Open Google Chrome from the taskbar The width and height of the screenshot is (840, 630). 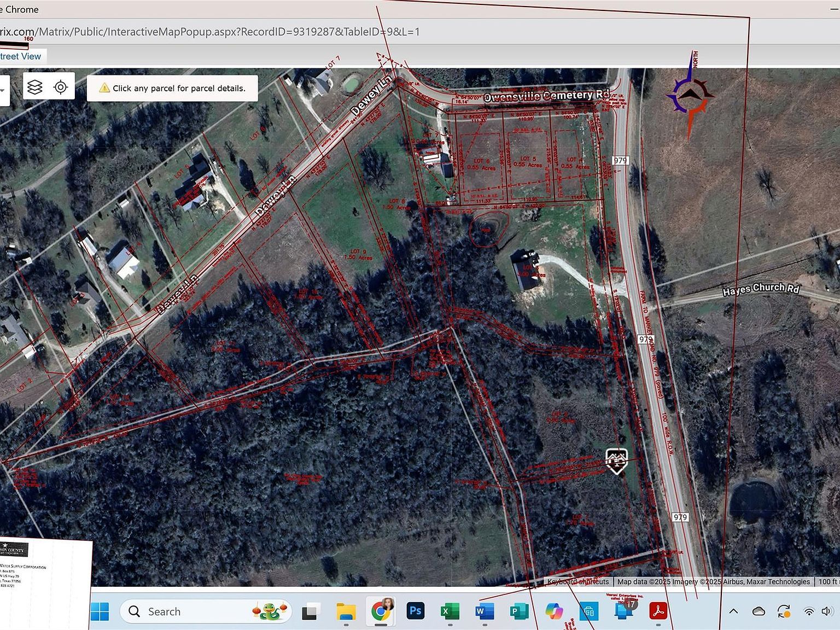click(380, 611)
